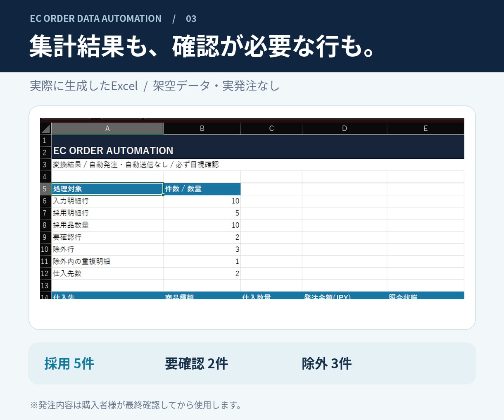Select column C header
504x420 pixels.
271,129
